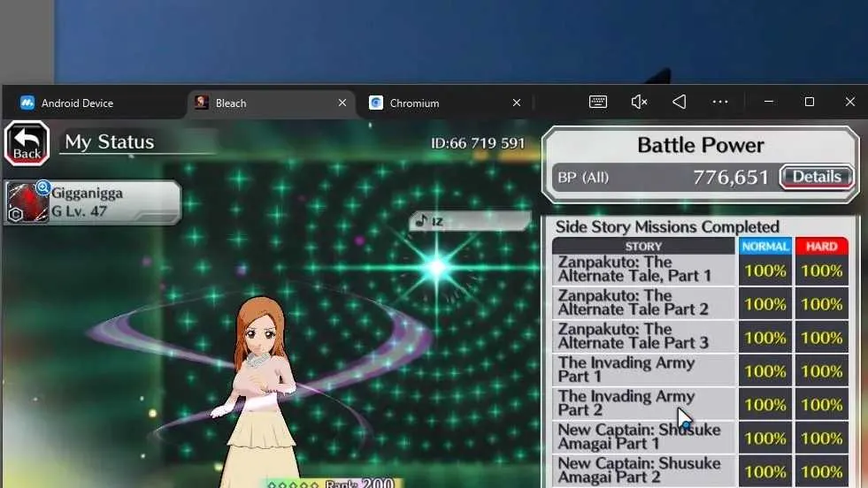Click the Android Device tab icon
The height and width of the screenshot is (488, 868).
click(27, 103)
